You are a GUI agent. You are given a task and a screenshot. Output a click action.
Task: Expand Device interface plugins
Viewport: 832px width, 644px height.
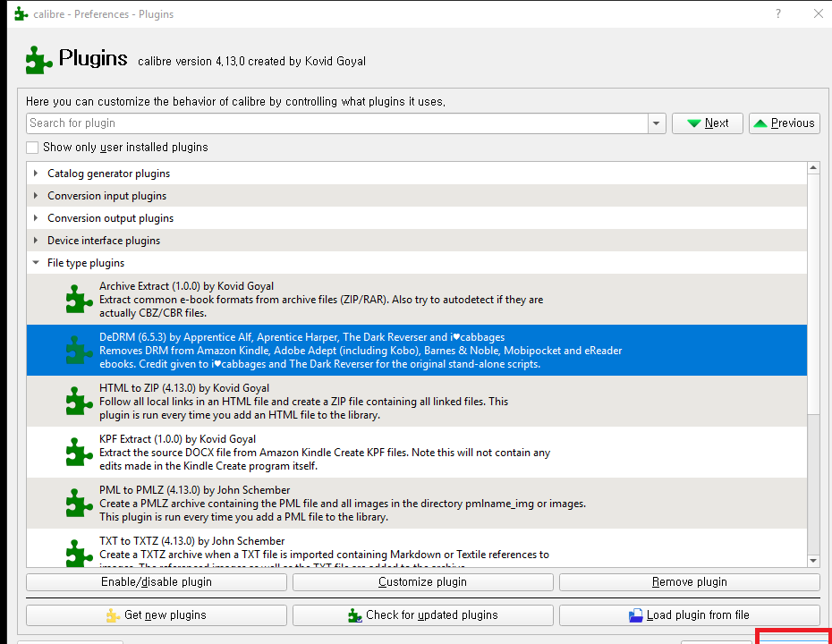click(36, 240)
